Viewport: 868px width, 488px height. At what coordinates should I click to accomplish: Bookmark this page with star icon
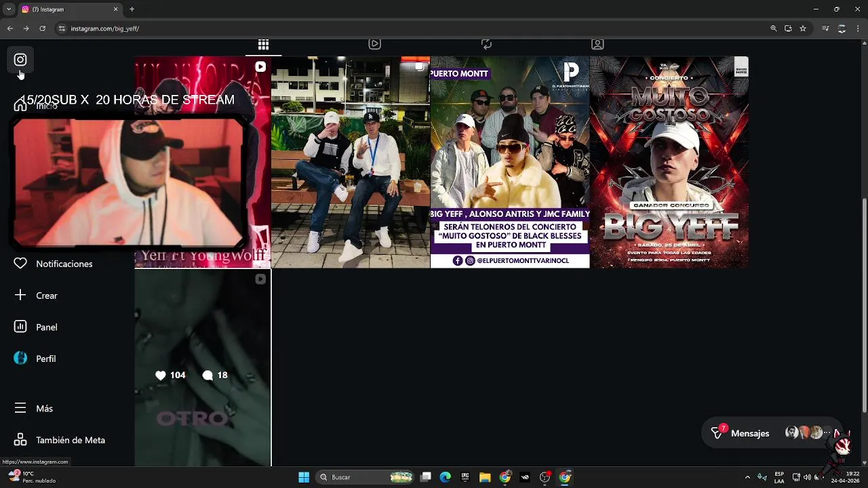(x=803, y=28)
